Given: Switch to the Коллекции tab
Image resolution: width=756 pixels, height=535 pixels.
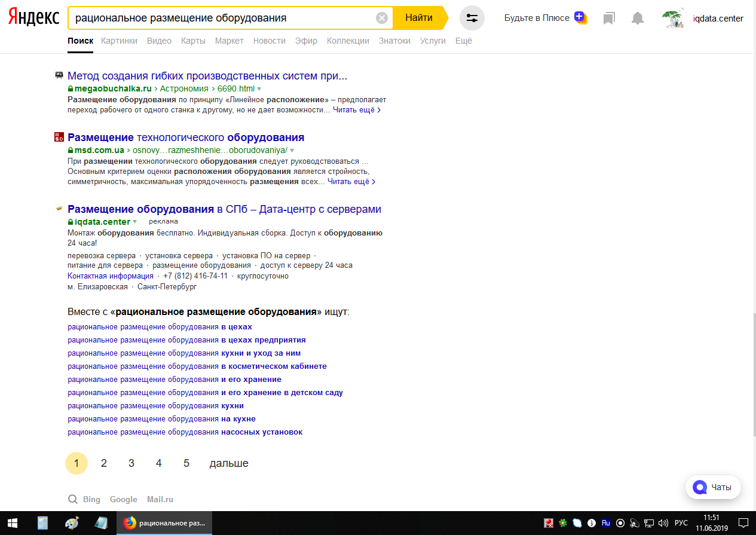Looking at the screenshot, I should tap(348, 41).
